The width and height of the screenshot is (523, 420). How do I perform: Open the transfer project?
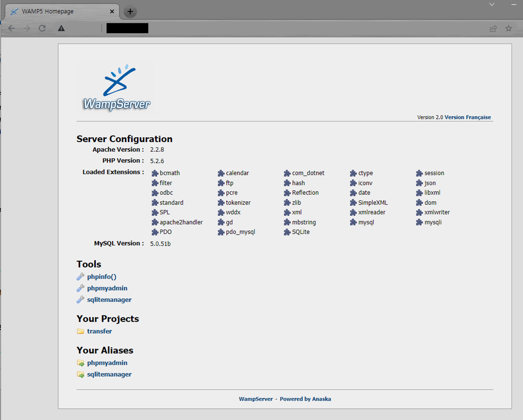99,331
